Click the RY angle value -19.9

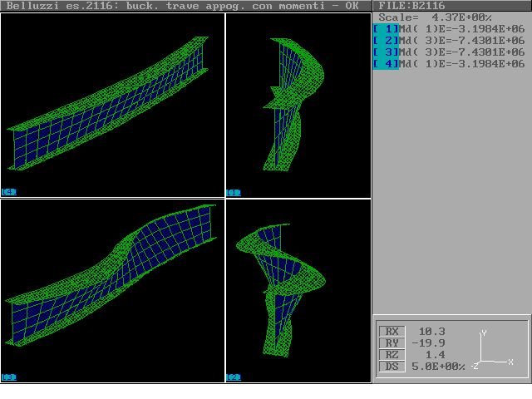click(x=429, y=342)
